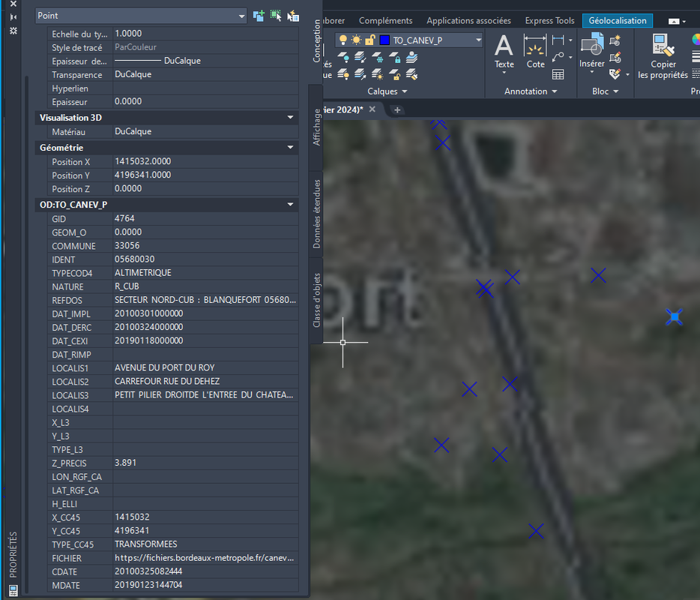
Task: Switch to the Compléments ribbon tab
Action: click(386, 20)
